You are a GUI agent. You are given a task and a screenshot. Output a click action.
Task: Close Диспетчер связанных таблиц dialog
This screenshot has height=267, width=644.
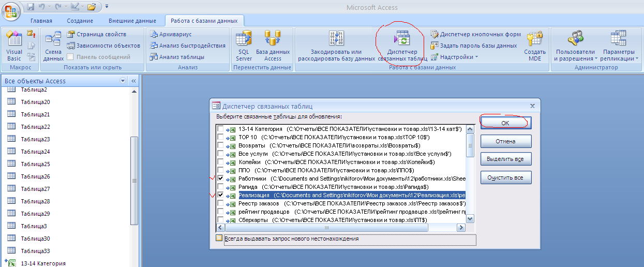(x=532, y=106)
